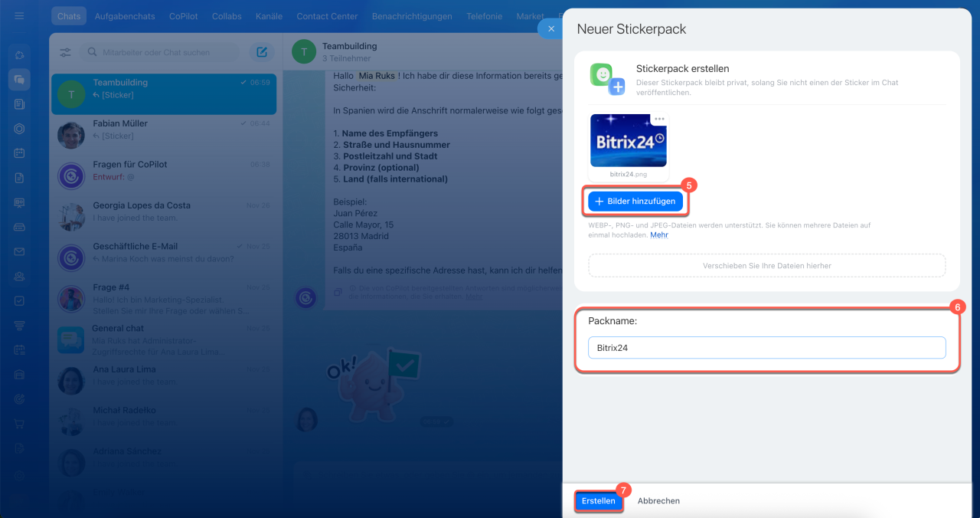Click the file drop zone area
The image size is (980, 518).
coord(767,265)
